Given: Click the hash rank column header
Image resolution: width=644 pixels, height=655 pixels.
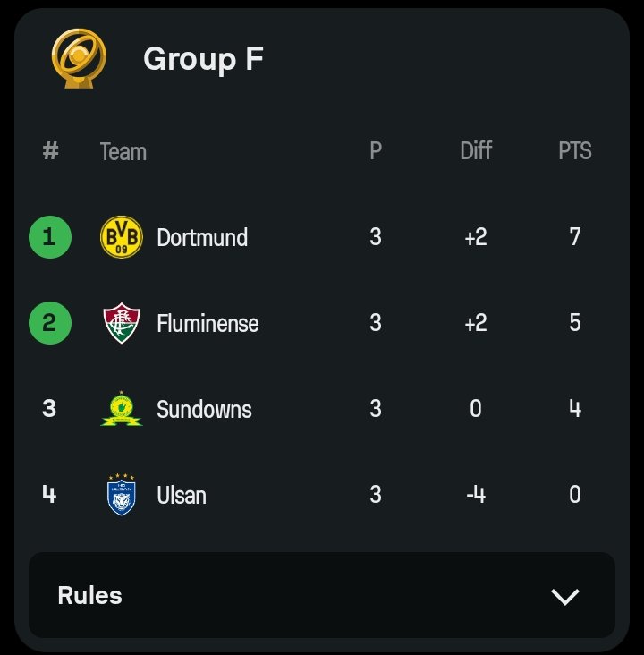Looking at the screenshot, I should 50,151.
